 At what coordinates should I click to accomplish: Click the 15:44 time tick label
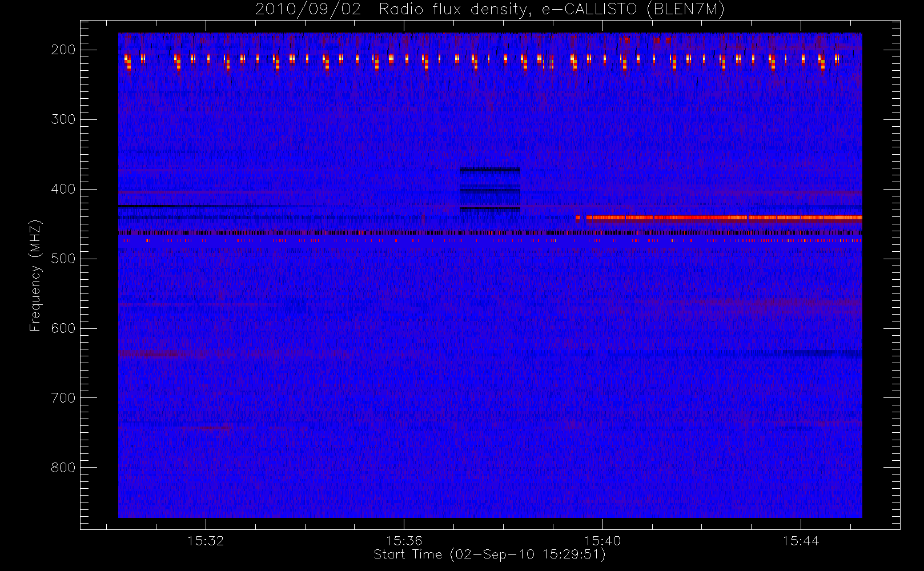point(801,541)
